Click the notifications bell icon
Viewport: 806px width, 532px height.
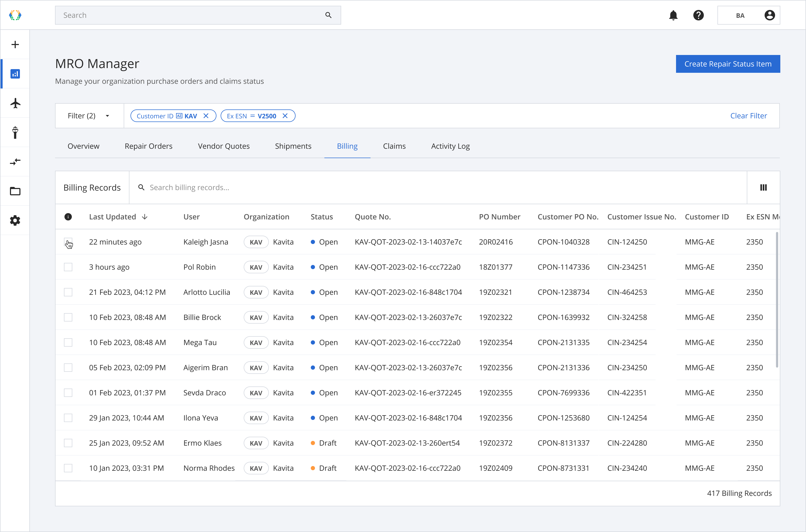(673, 15)
